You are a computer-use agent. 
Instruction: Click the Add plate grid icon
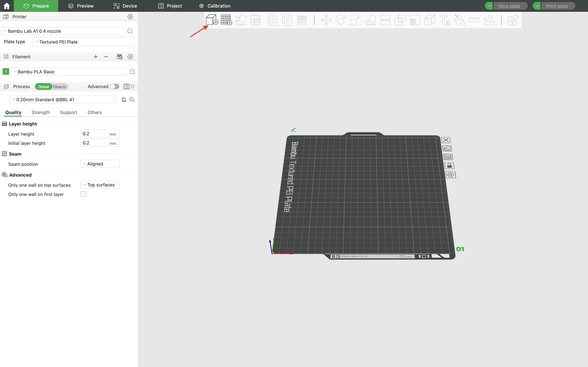(226, 20)
